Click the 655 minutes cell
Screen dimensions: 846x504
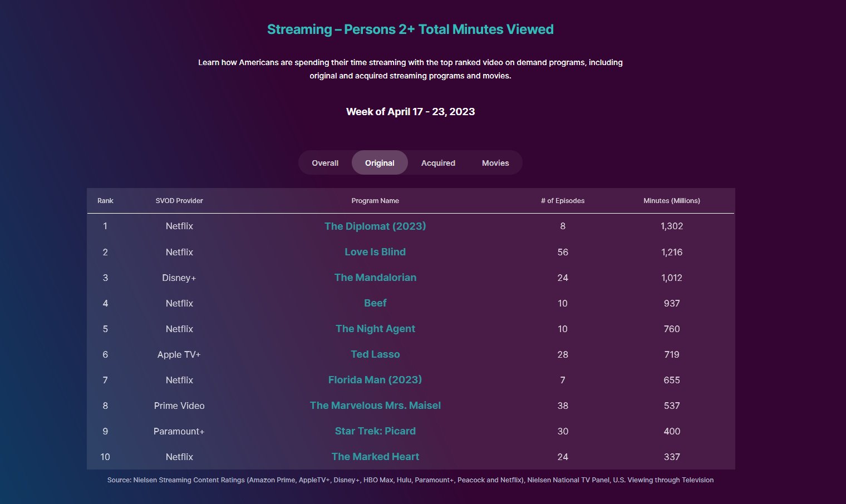672,380
